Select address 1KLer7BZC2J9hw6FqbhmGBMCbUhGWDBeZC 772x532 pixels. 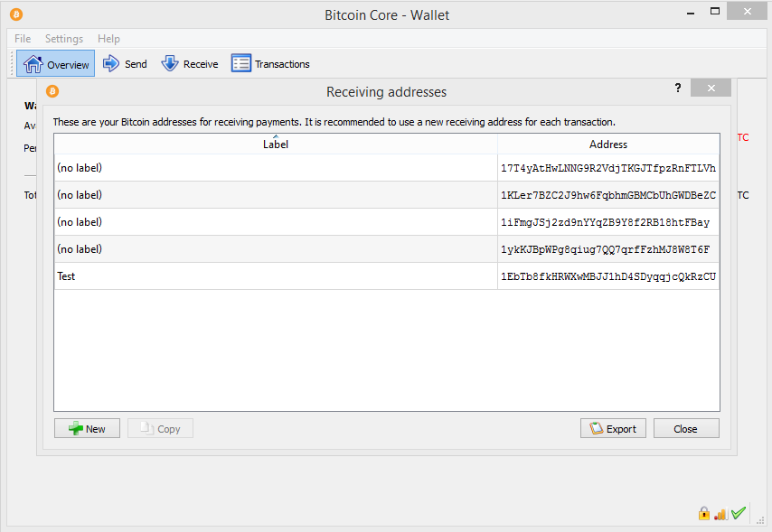tap(608, 195)
